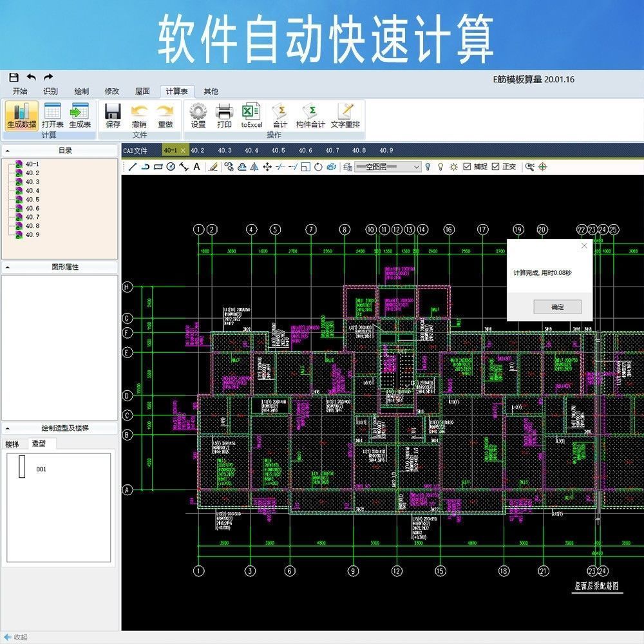Switch to the 开始 ribbon tab
Viewport: 644px width, 644px height.
tap(20, 91)
